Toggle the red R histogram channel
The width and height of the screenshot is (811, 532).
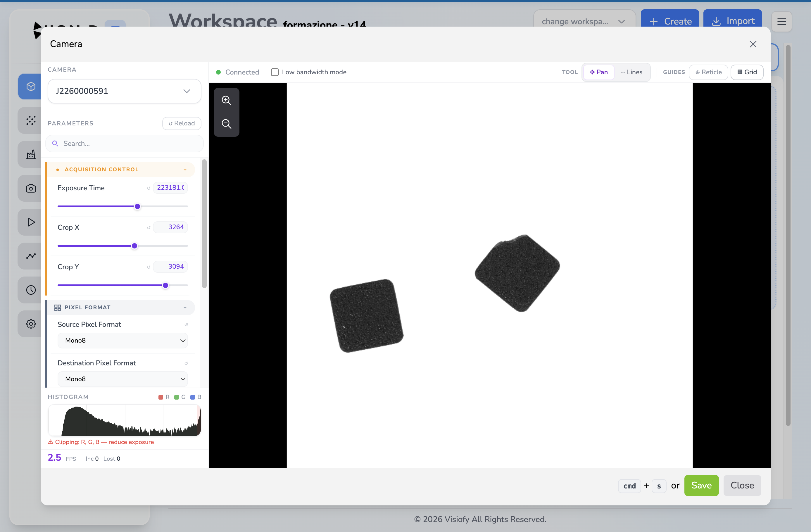pyautogui.click(x=164, y=397)
